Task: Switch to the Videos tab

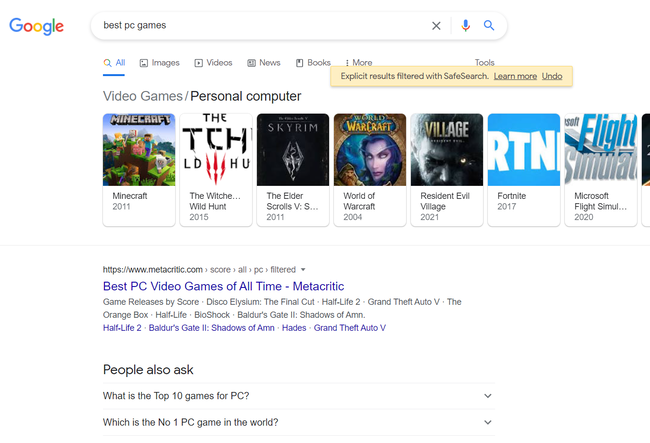Action: pyautogui.click(x=213, y=63)
